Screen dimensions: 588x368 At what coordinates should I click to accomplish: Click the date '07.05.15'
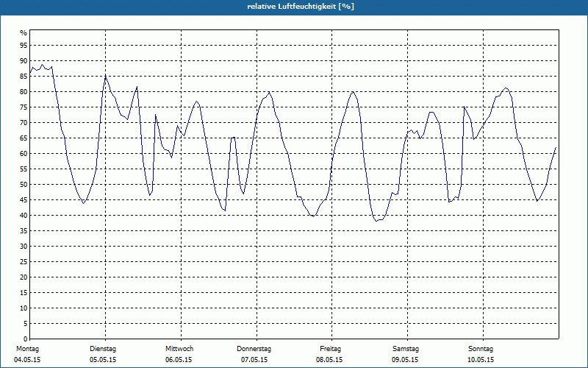point(254,360)
